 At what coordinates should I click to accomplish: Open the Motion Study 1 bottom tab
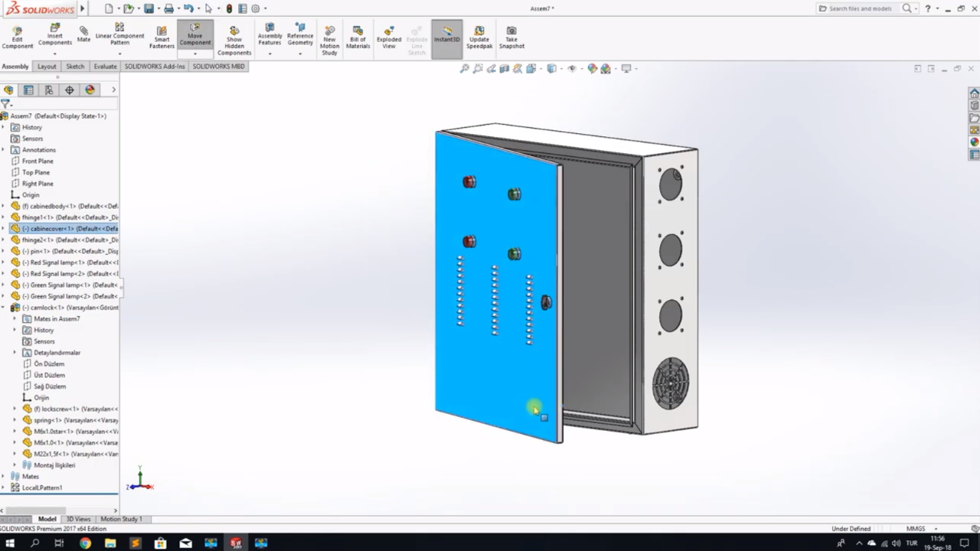121,519
